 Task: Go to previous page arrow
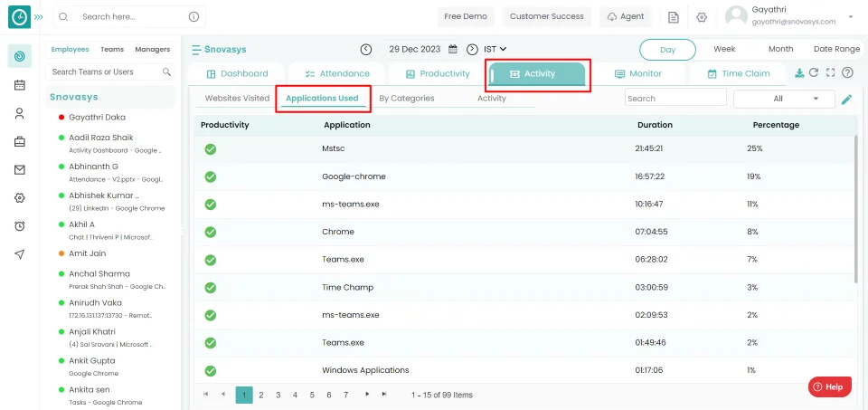[223, 394]
